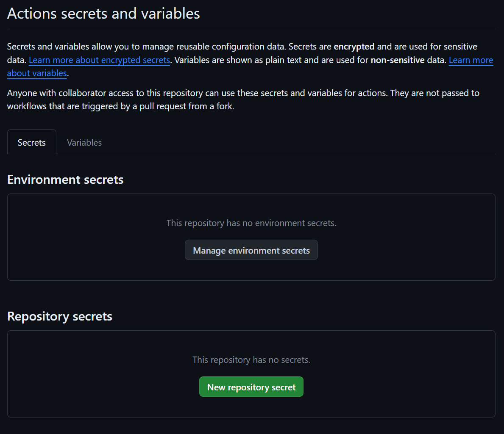Click the bold word 'encrypted'
The image size is (504, 434).
(354, 47)
